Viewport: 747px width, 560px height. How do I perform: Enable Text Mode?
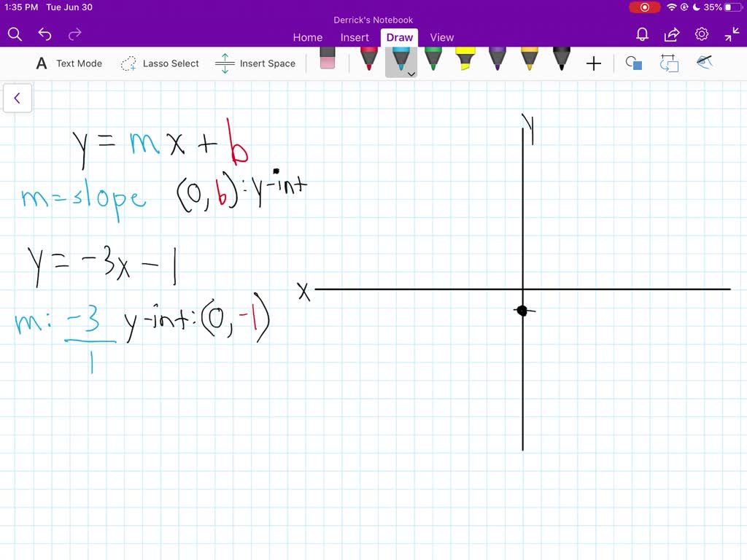click(69, 63)
